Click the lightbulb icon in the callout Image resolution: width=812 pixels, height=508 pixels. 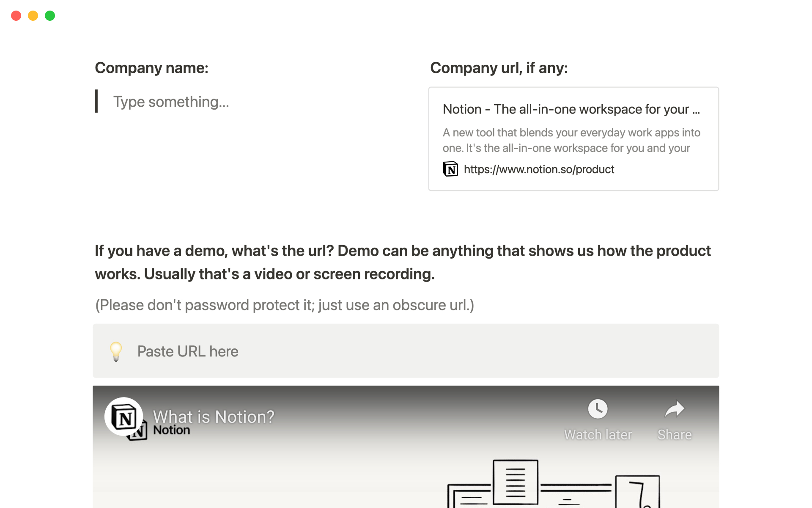(116, 351)
